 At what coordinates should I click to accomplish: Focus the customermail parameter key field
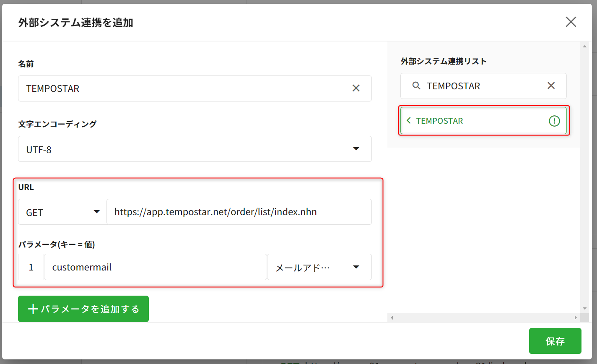coord(155,267)
